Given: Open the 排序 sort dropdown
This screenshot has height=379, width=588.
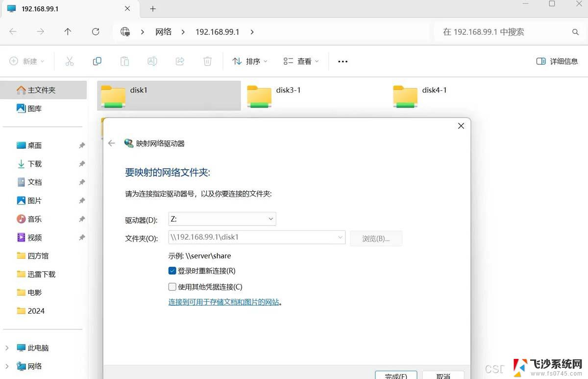Looking at the screenshot, I should click(250, 61).
